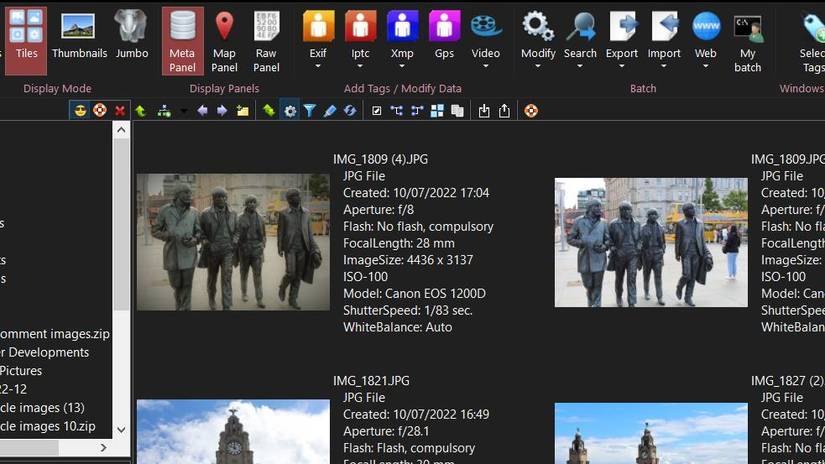Image resolution: width=825 pixels, height=464 pixels.
Task: Toggle the Map Panel
Action: (x=224, y=41)
